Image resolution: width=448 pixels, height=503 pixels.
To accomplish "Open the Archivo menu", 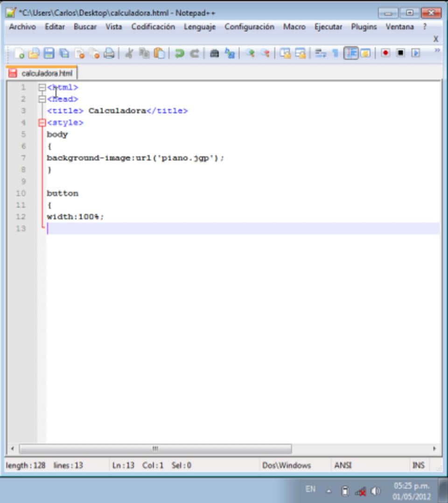I will [22, 27].
